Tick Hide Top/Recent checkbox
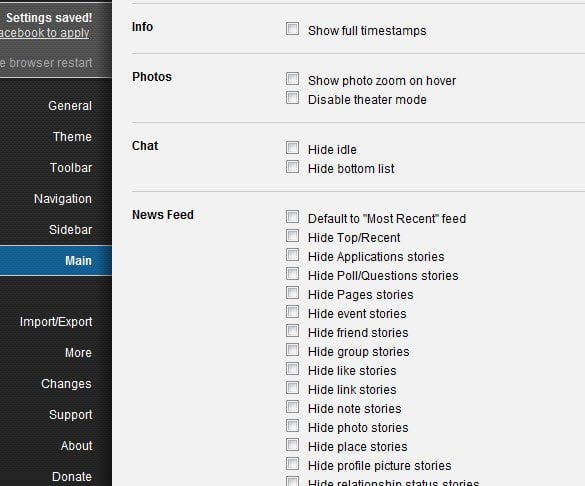 click(x=292, y=236)
